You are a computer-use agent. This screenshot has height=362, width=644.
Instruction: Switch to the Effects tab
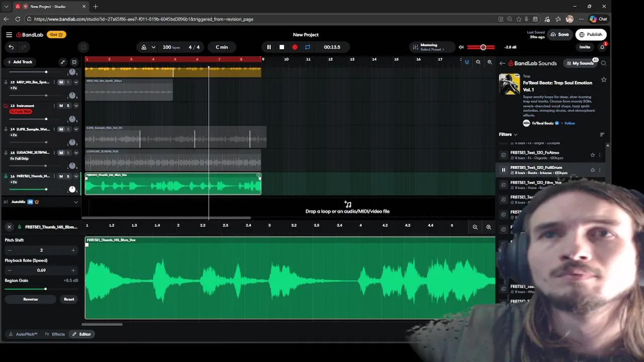[x=55, y=334]
